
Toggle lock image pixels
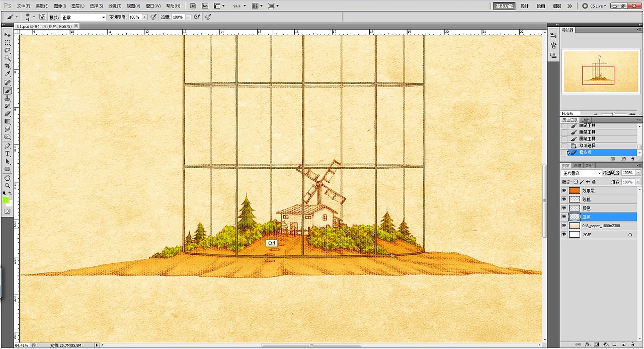click(x=582, y=182)
